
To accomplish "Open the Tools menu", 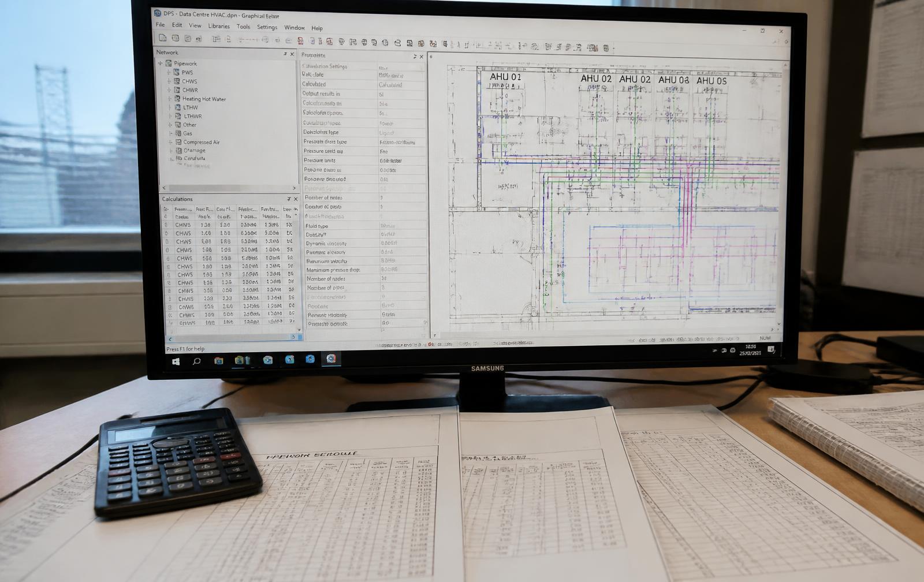I will point(243,27).
